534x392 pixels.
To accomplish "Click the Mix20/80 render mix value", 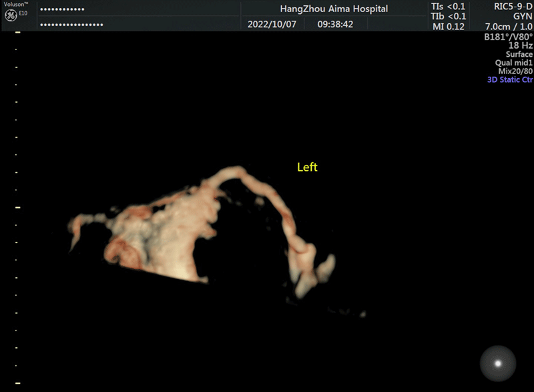I will coord(515,71).
